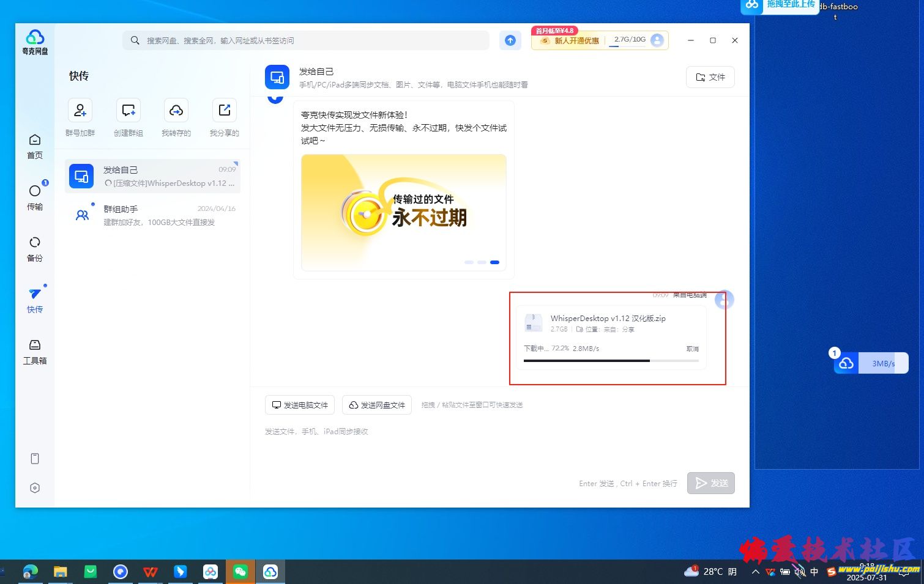Click the blue upload arrow icon
The width and height of the screenshot is (924, 584).
point(510,40)
